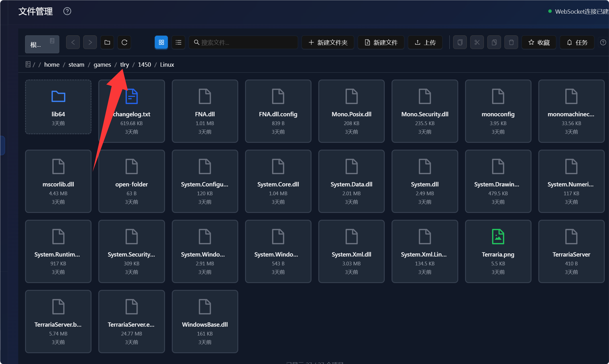Click the scissors cut icon
609x364 pixels.
click(x=477, y=42)
